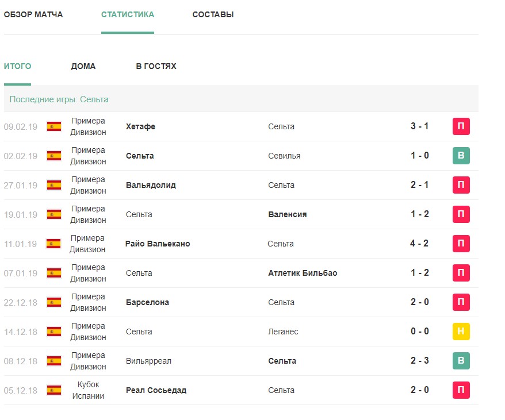Filter by В гостях away games
The width and height of the screenshot is (505, 420).
click(x=156, y=66)
